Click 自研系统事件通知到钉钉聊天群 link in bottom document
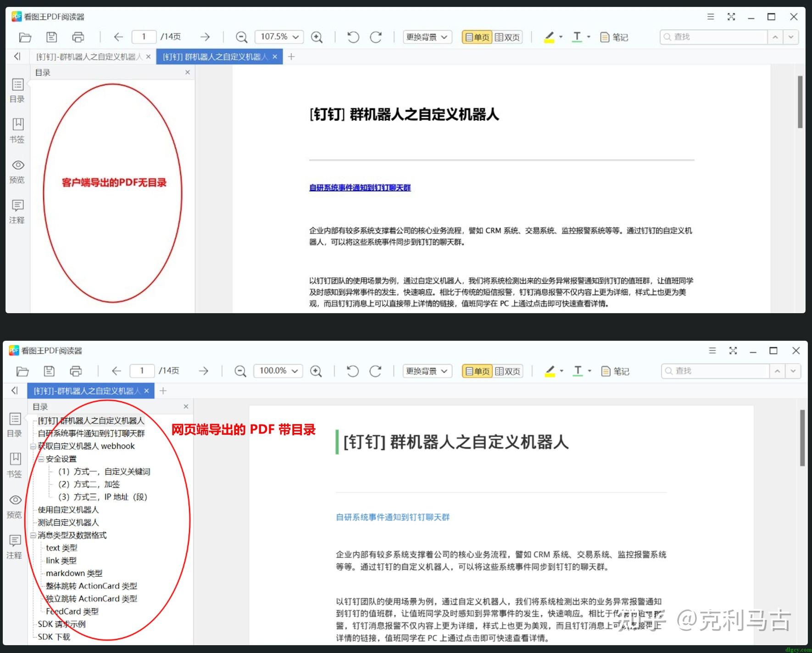The image size is (812, 653). pos(393,517)
